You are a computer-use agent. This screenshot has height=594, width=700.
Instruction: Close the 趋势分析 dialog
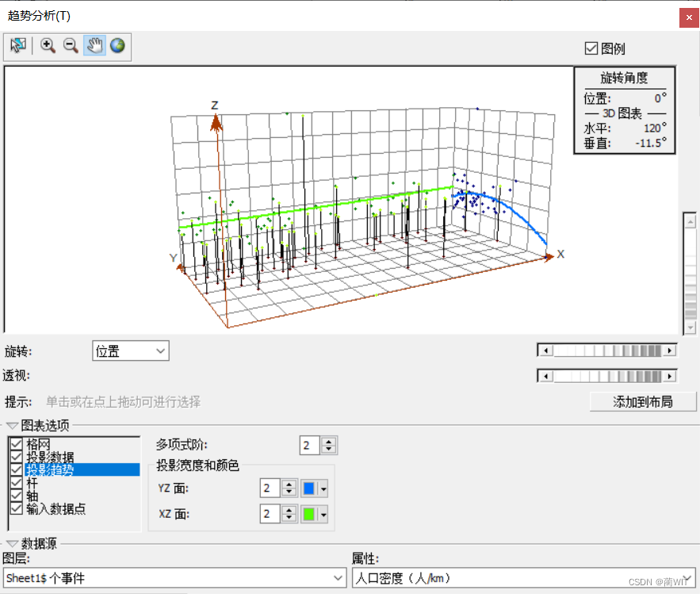pos(689,18)
